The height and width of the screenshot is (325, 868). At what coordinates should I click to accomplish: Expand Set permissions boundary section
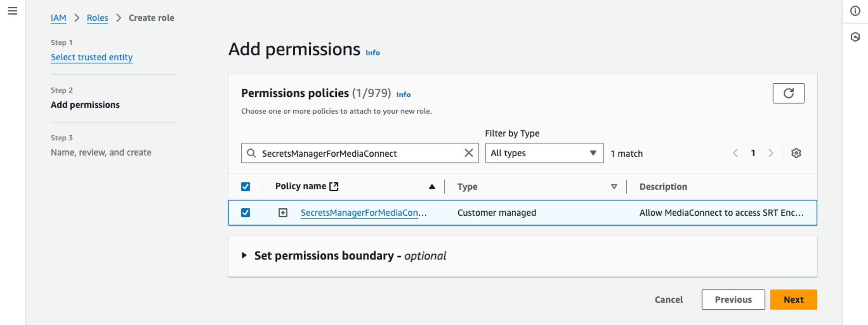coord(244,256)
